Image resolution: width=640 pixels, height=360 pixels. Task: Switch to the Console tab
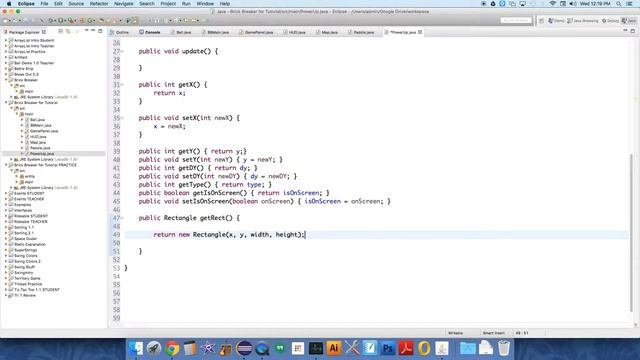tap(149, 32)
